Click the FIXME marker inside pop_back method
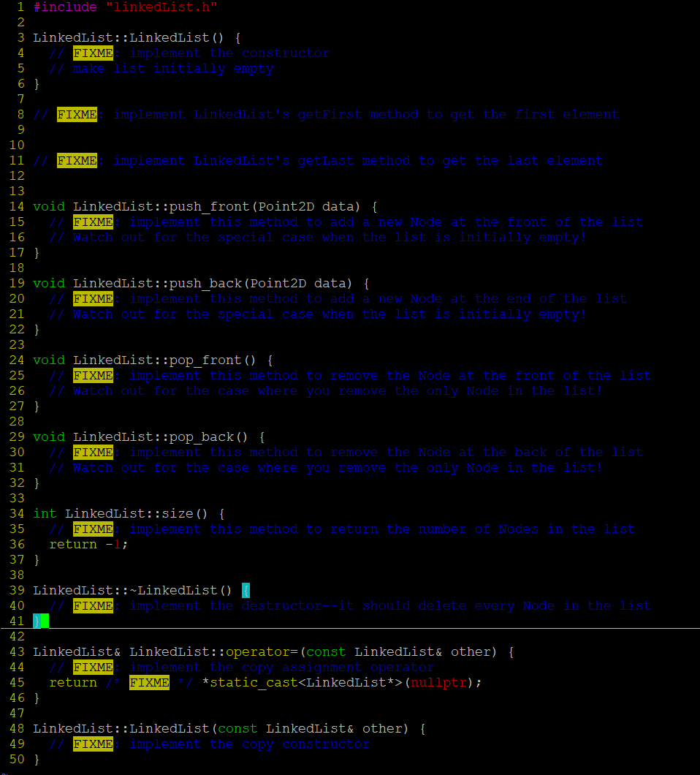The height and width of the screenshot is (775, 700). (x=93, y=452)
